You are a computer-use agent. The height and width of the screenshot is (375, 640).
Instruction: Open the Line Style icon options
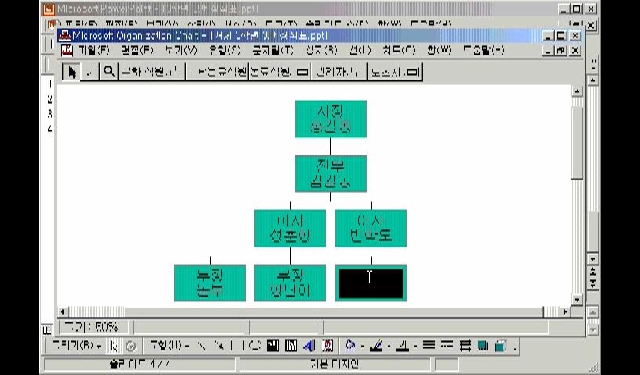(x=429, y=346)
